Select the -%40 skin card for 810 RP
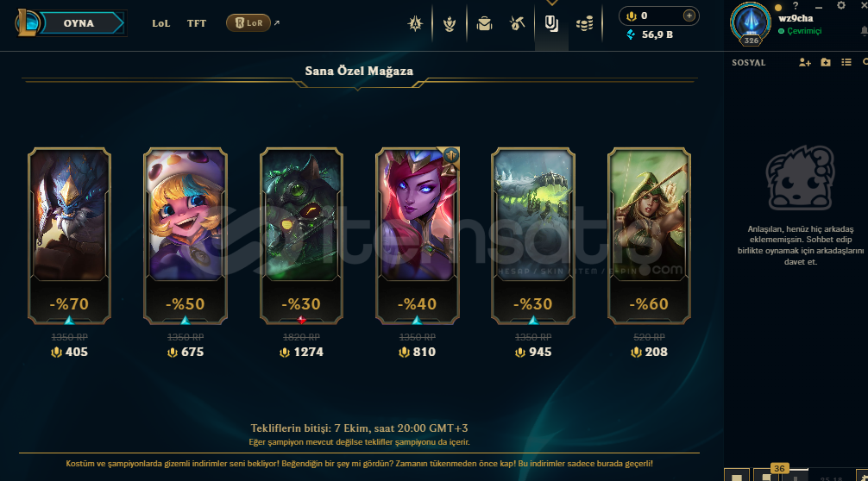The image size is (868, 481). pyautogui.click(x=418, y=235)
